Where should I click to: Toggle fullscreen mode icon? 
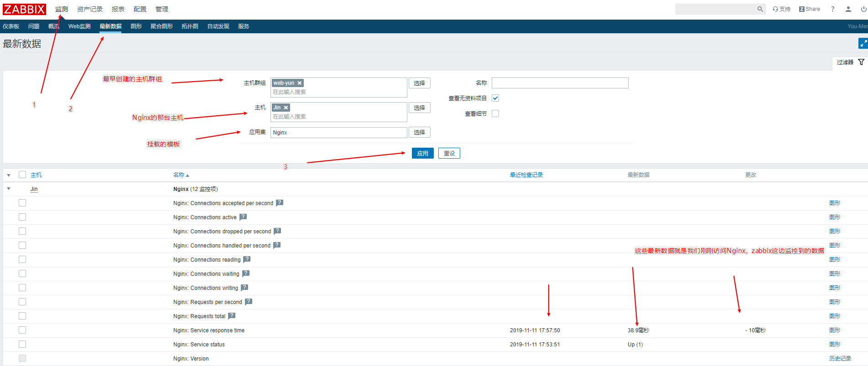pos(863,43)
